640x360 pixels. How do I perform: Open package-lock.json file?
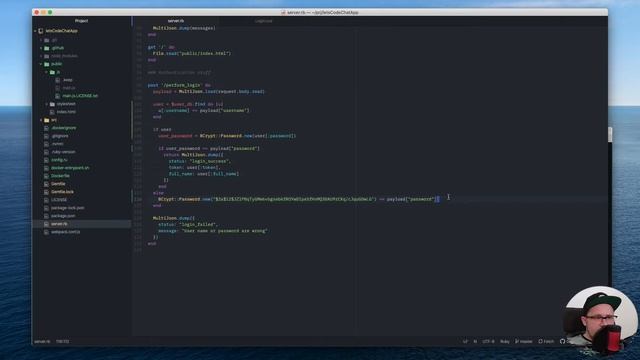[68, 208]
